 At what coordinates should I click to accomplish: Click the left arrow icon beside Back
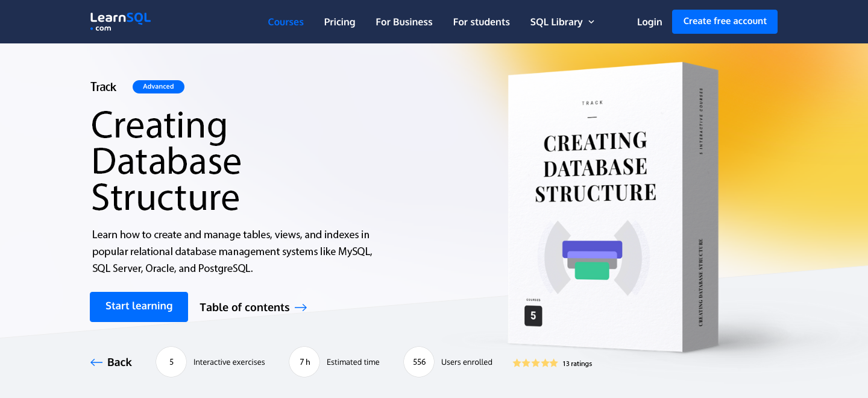point(96,362)
